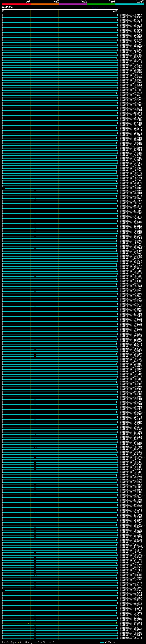Viewport: 146px width, 644px height.
Task: Choose hit label UniRef100_A0EL26
Action: 131,319
